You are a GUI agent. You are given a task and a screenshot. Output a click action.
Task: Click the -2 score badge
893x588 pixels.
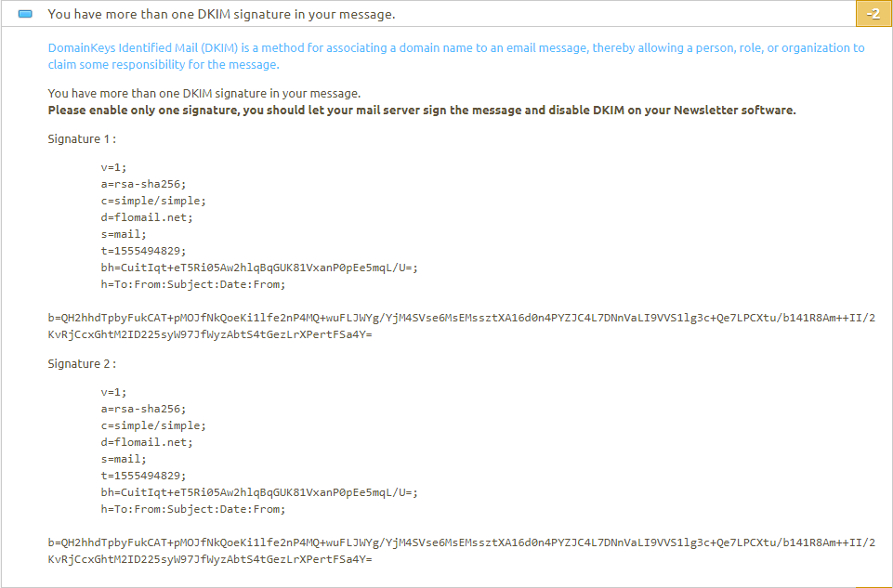(874, 13)
